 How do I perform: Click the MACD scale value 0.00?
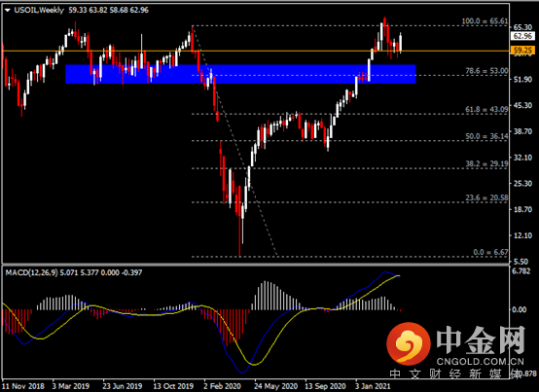[x=520, y=309]
